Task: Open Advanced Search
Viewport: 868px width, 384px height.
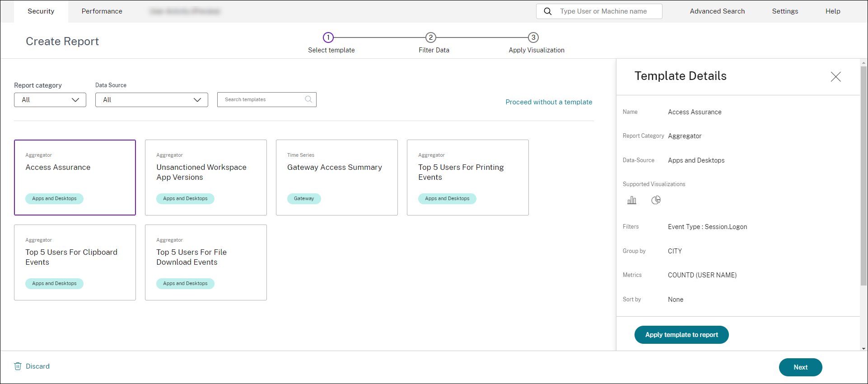Action: tap(717, 11)
